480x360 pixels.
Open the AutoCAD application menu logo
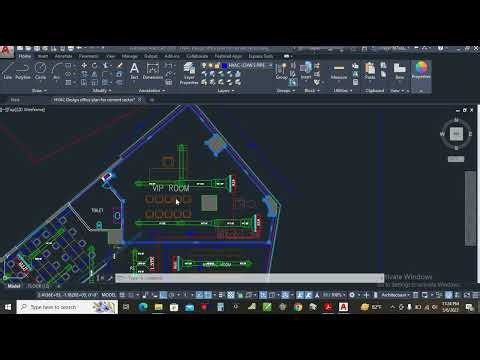6,52
